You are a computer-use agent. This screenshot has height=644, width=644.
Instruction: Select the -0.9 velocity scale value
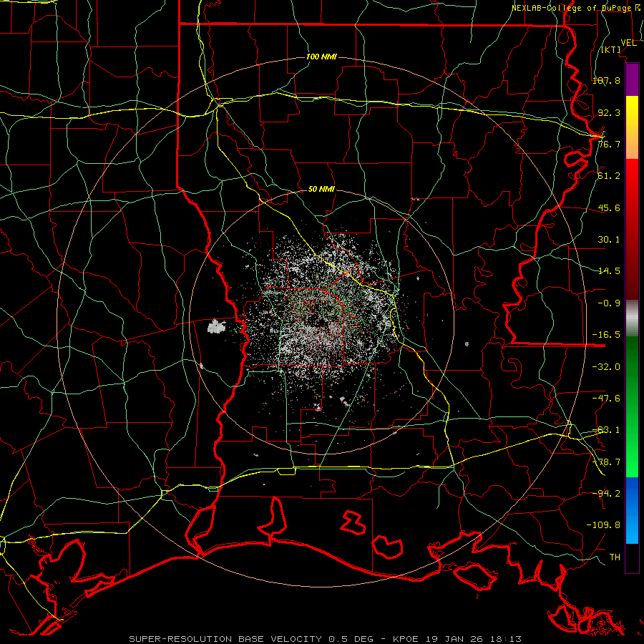[609, 303]
